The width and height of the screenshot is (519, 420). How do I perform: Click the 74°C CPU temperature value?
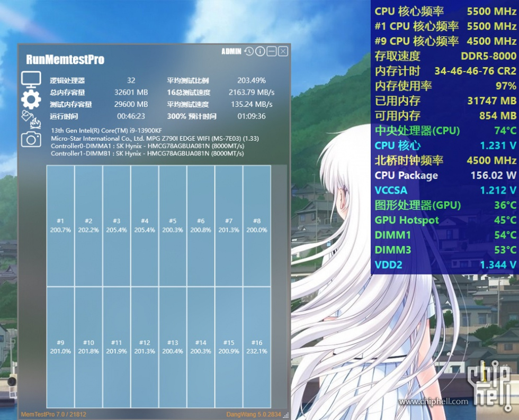click(x=505, y=130)
